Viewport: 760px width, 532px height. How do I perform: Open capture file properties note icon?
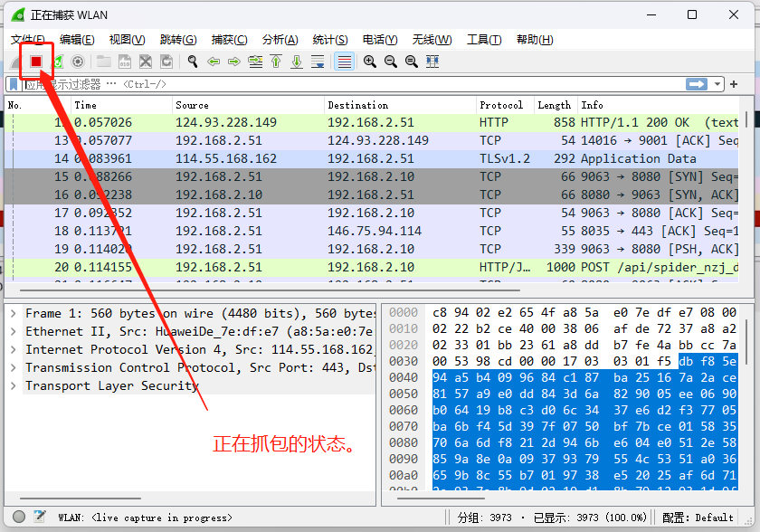click(40, 517)
